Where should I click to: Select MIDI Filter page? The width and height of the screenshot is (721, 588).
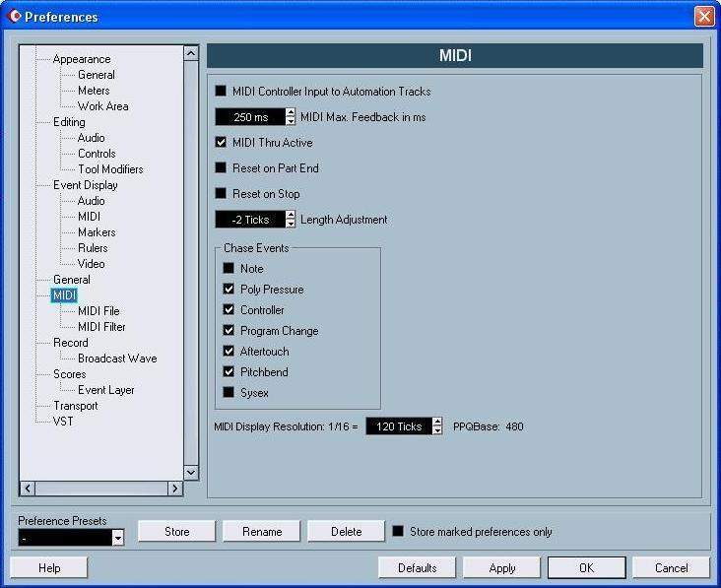pyautogui.click(x=101, y=326)
